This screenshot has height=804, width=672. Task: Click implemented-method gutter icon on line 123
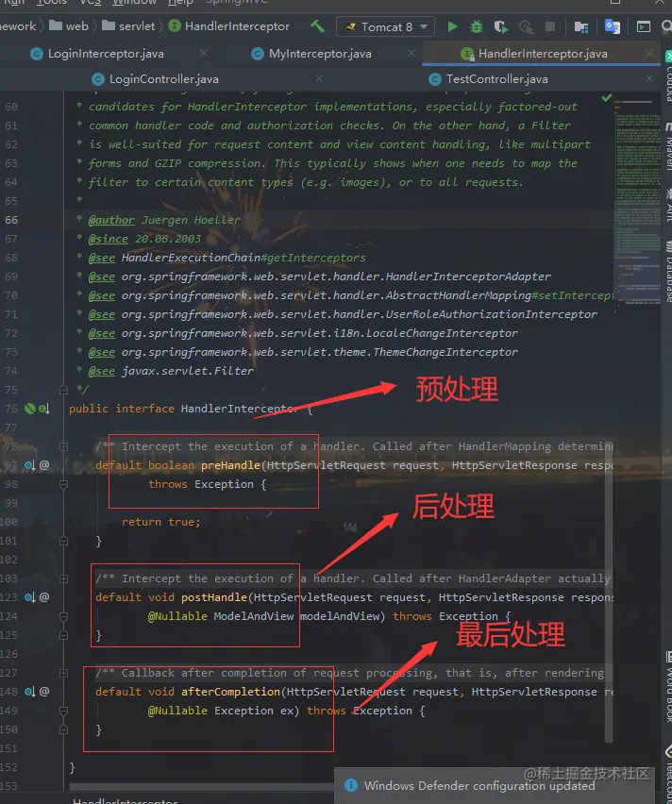tap(30, 596)
